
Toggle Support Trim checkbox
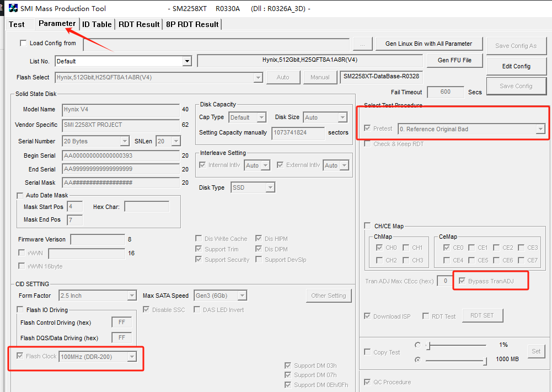click(x=199, y=249)
